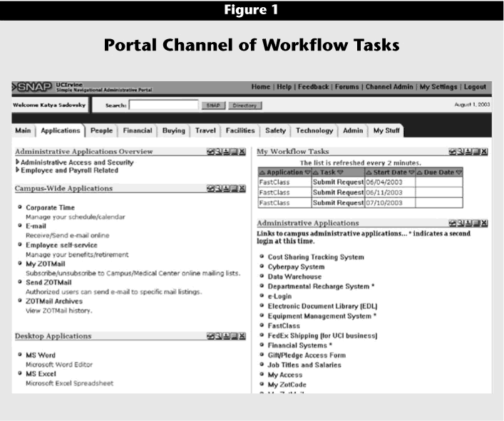Open Employee self-service link
Image resolution: width=504 pixels, height=421 pixels.
61,245
